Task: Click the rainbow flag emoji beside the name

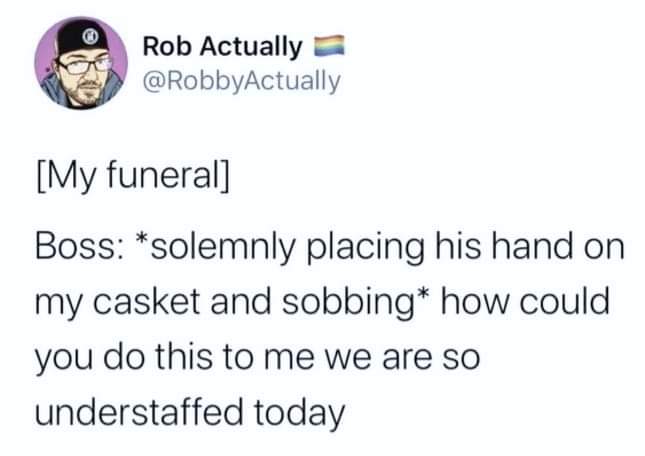Action: coord(329,45)
